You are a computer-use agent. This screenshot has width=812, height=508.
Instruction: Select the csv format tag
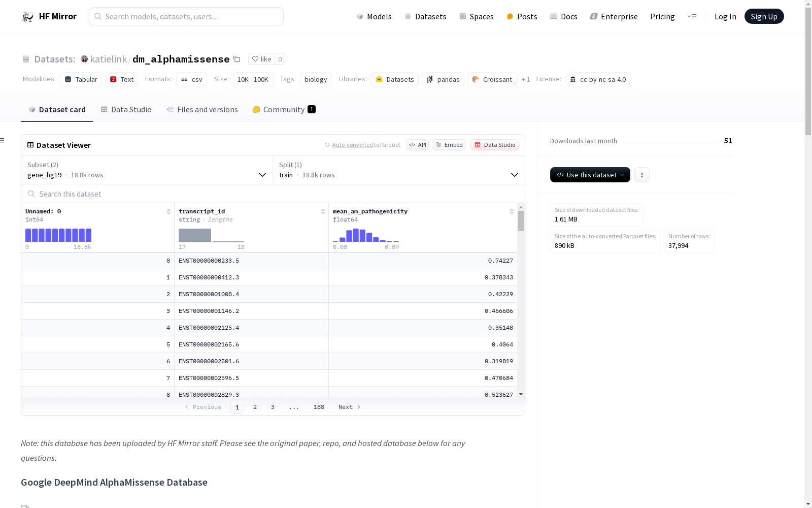(192, 79)
